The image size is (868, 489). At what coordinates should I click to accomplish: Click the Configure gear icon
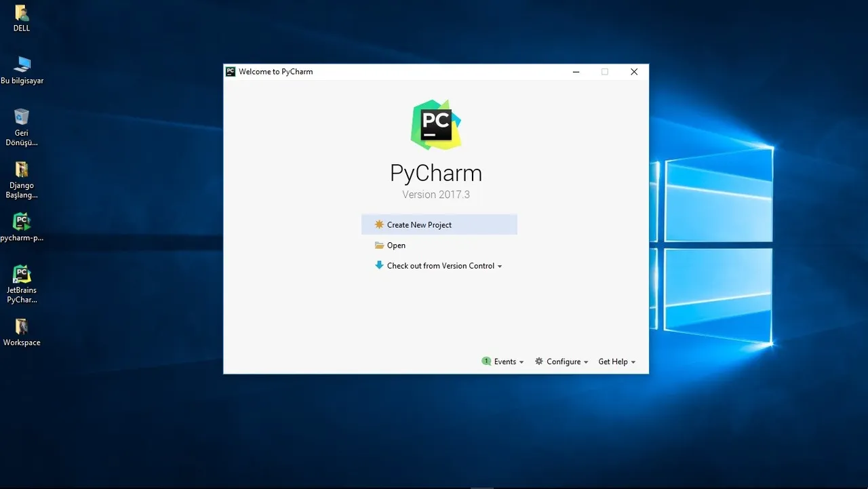[x=539, y=361]
